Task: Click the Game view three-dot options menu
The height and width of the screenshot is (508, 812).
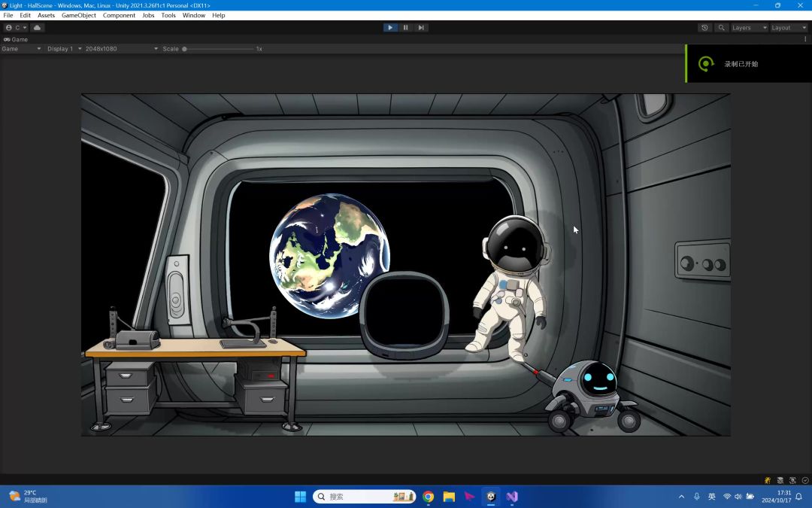Action: [805, 39]
